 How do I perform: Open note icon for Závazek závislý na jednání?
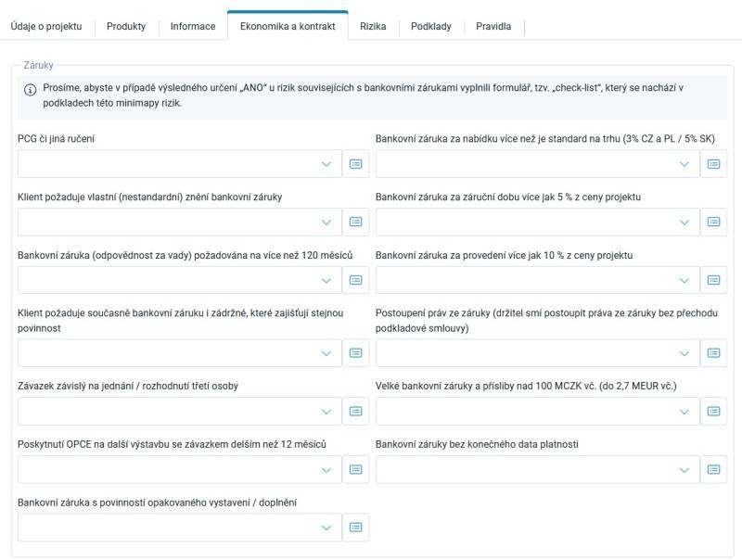(356, 411)
